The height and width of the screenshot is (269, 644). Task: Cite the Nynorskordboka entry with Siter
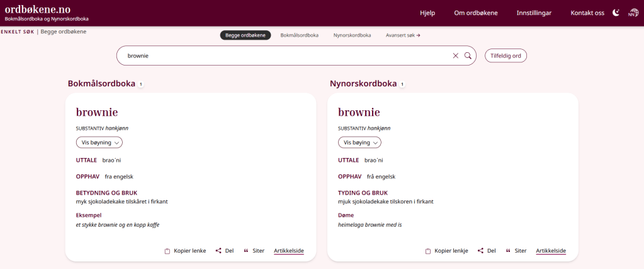coord(516,251)
